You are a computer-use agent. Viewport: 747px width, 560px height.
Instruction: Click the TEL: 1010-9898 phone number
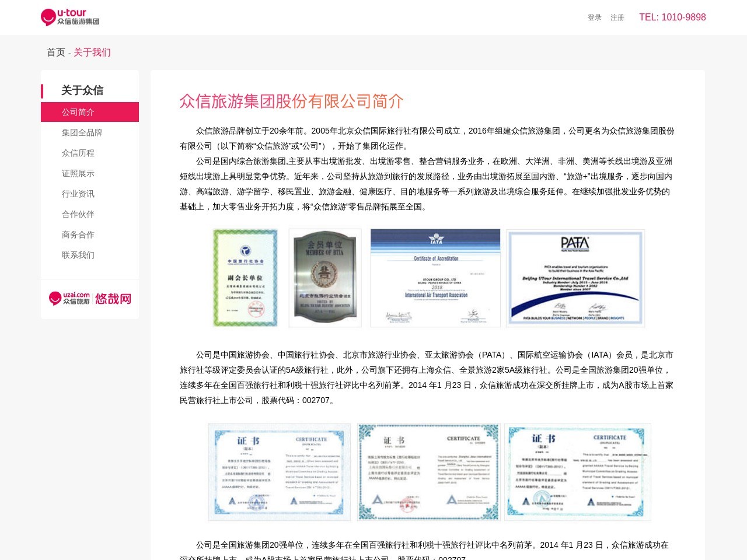[x=672, y=17]
